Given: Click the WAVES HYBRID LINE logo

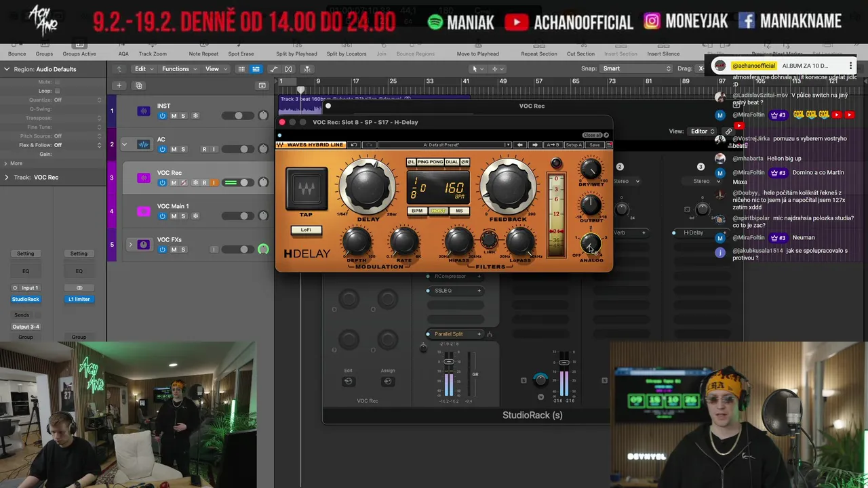Looking at the screenshot, I should click(x=311, y=145).
